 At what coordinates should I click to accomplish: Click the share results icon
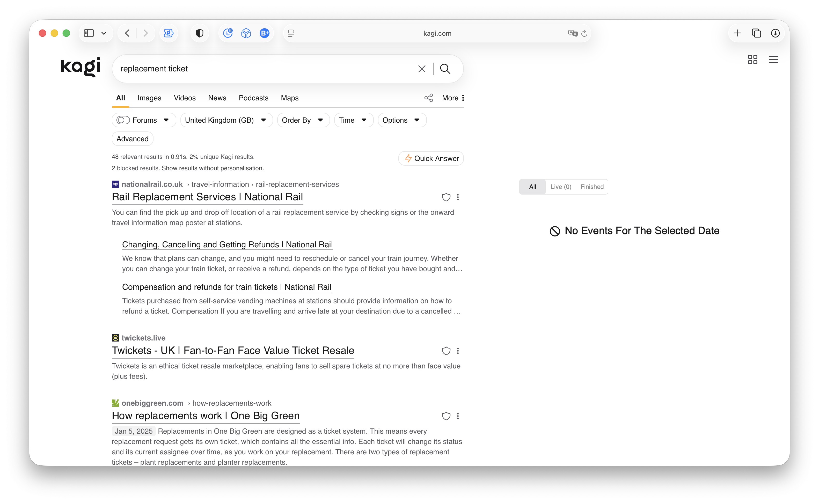(x=428, y=98)
